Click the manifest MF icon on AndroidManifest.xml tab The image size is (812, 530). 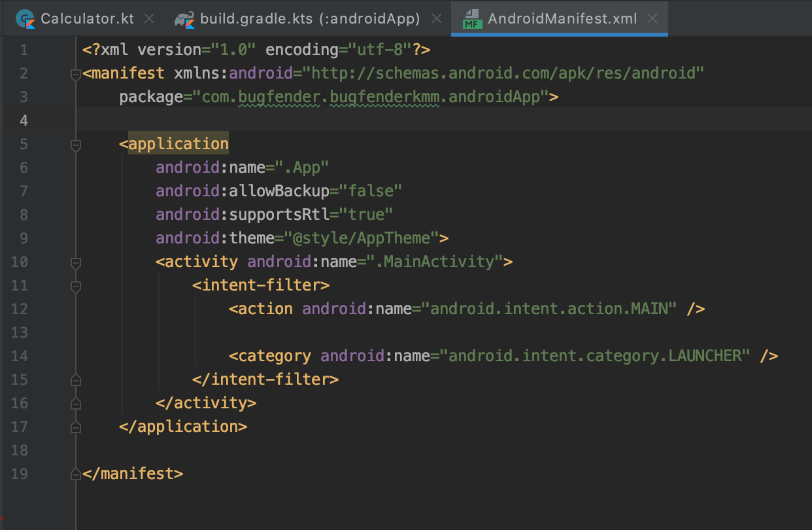(x=472, y=19)
